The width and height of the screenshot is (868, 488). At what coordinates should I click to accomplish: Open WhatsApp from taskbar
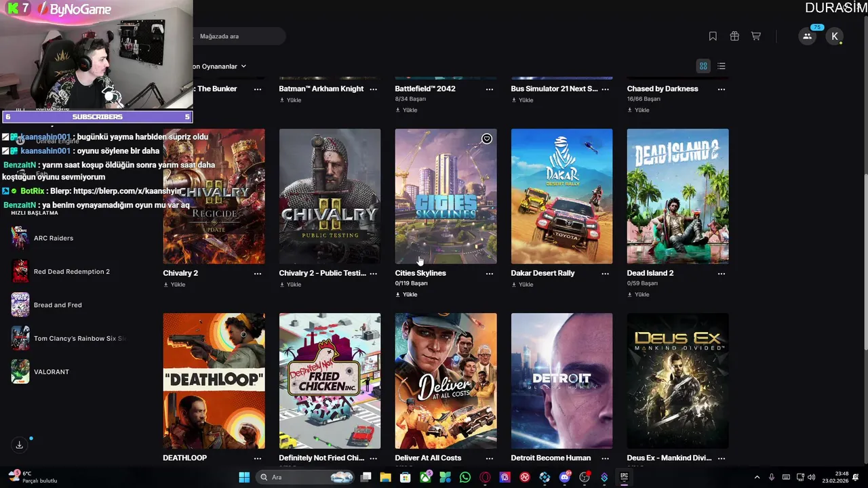465,477
